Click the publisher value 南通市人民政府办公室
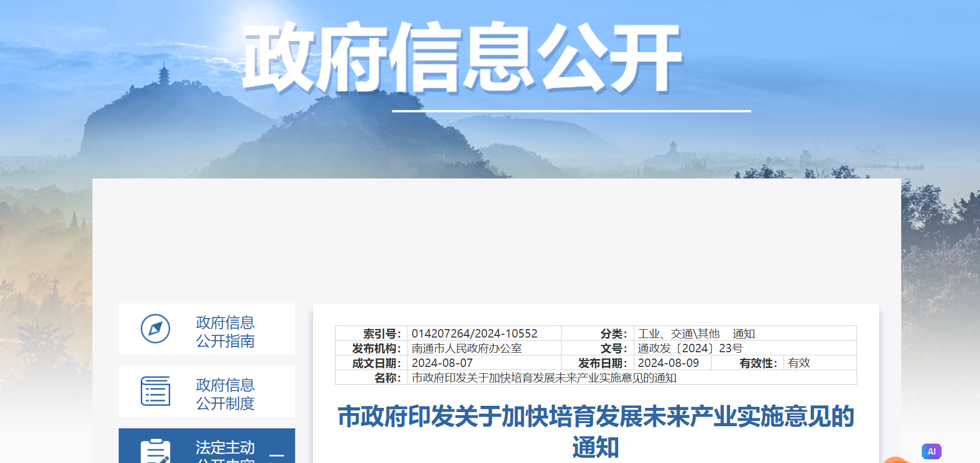This screenshot has width=980, height=463. click(466, 348)
